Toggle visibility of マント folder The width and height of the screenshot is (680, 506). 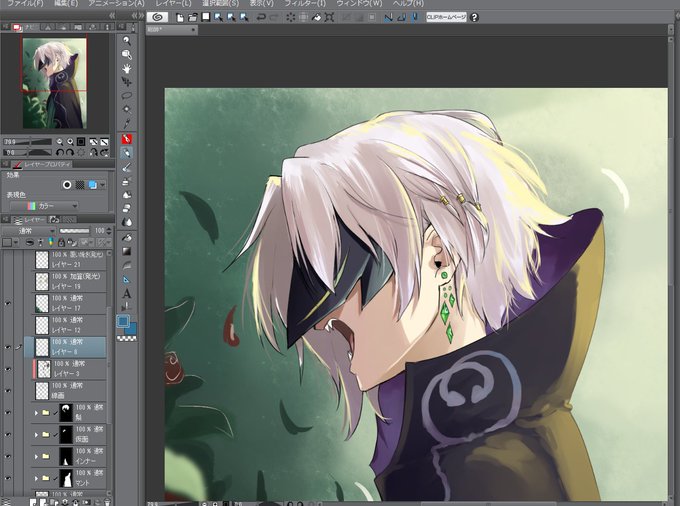(7, 478)
